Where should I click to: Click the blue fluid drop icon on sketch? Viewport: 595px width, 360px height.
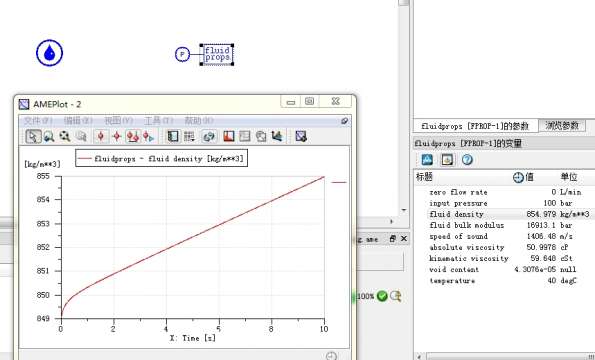click(49, 53)
